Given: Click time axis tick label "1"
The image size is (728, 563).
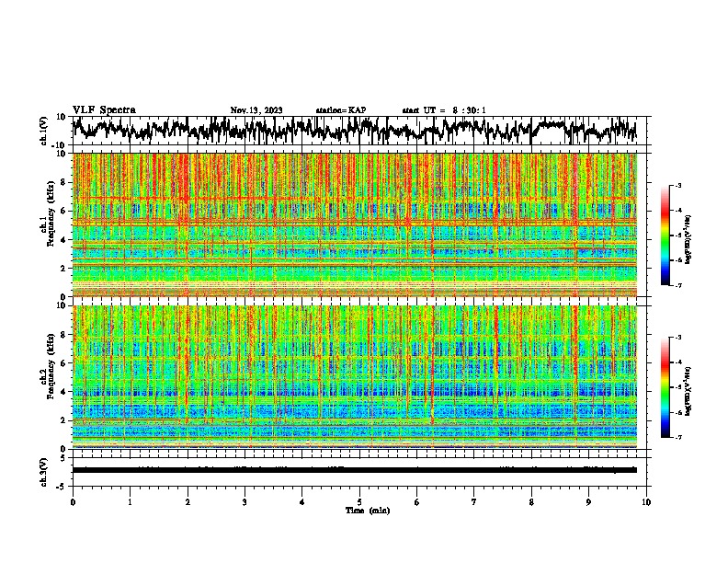Looking at the screenshot, I should [x=130, y=502].
